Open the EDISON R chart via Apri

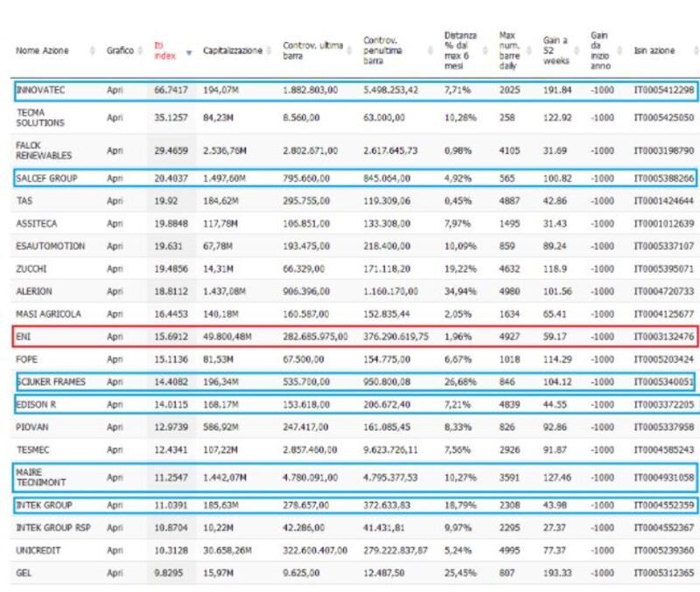point(115,405)
